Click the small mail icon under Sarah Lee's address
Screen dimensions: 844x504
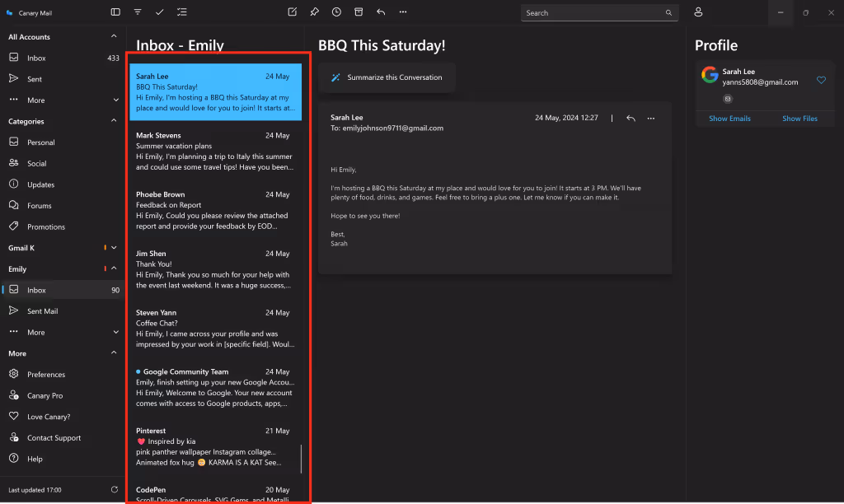pos(728,99)
